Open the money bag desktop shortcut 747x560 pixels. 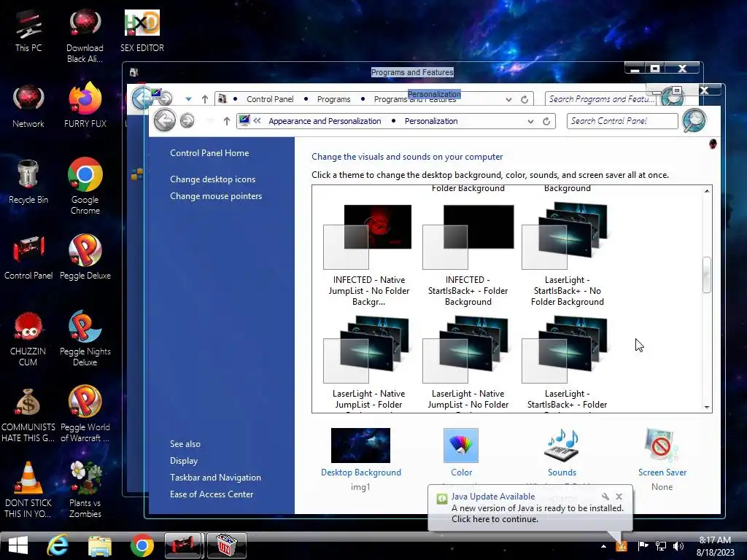pos(28,415)
